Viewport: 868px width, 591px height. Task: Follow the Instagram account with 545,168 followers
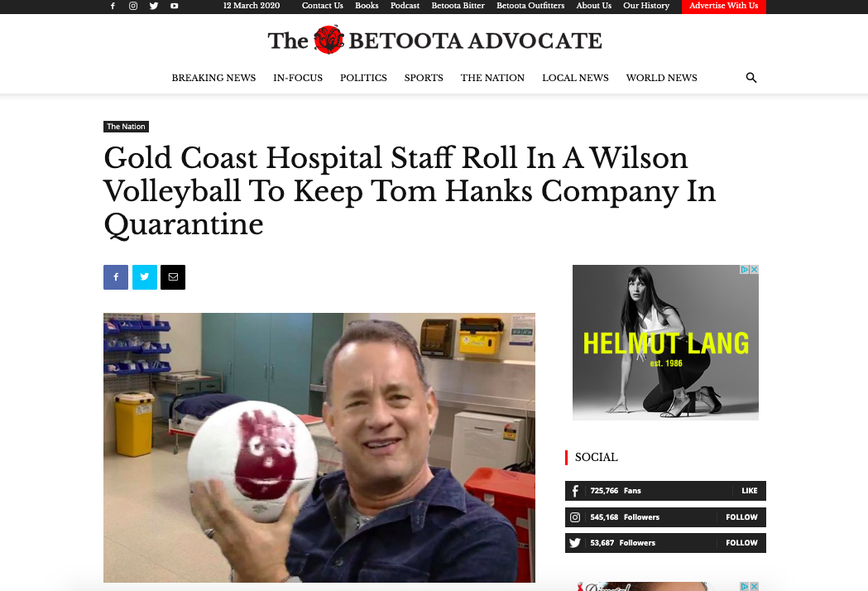click(x=741, y=517)
